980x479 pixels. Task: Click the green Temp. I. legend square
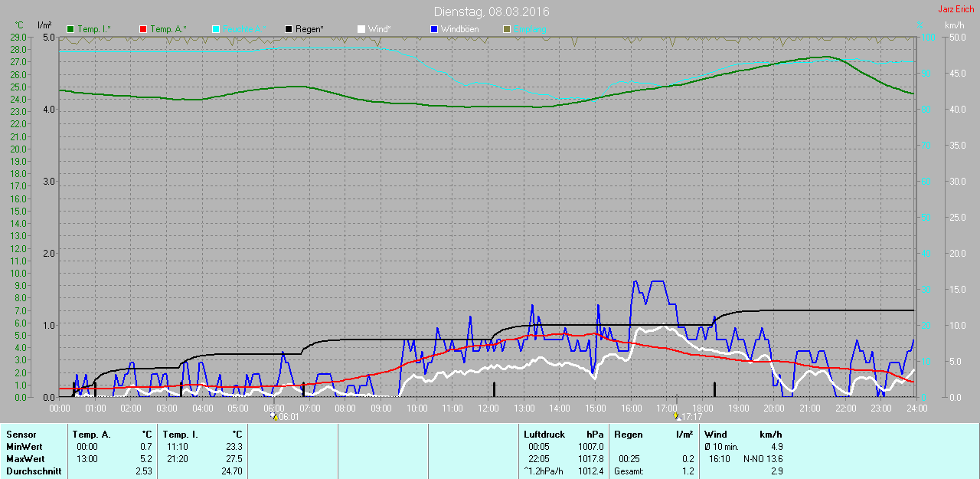[x=71, y=29]
